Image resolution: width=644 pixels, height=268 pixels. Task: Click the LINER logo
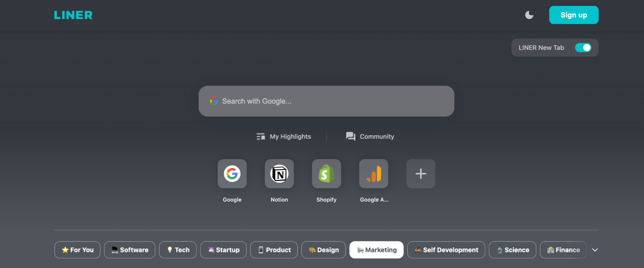click(73, 15)
